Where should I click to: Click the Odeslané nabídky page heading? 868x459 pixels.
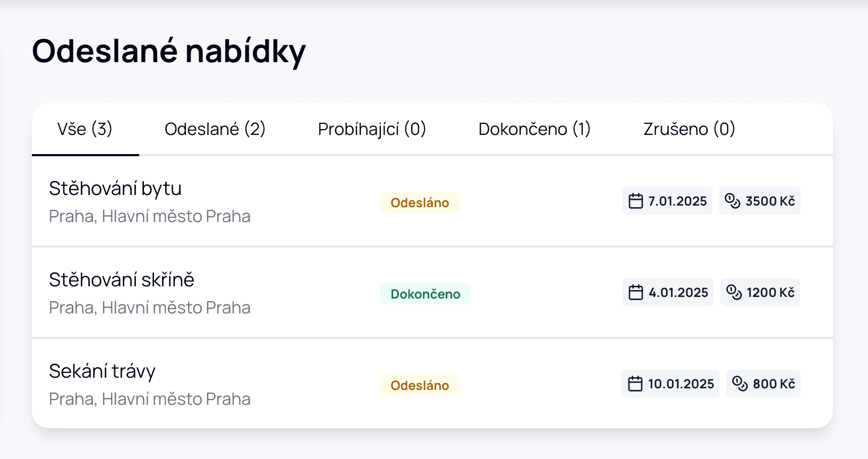pyautogui.click(x=169, y=52)
